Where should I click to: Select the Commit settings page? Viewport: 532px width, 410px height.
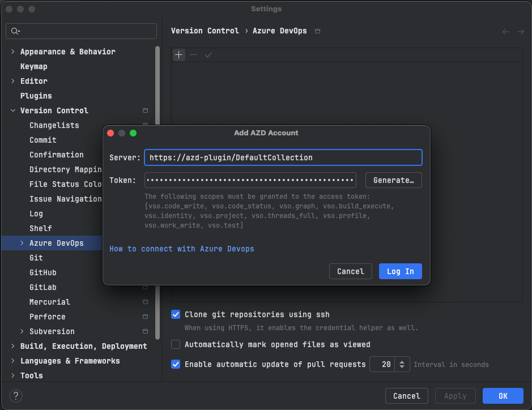click(43, 140)
